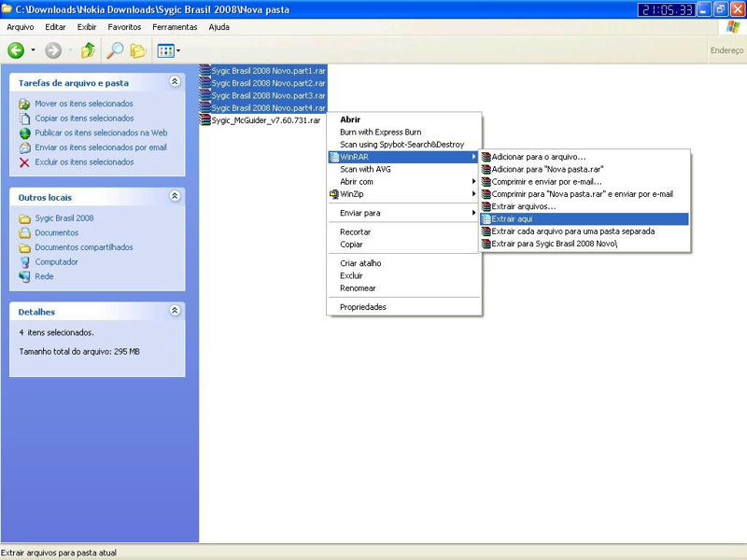
Task: Click the WinRAR icon in context menu
Action: [x=334, y=157]
